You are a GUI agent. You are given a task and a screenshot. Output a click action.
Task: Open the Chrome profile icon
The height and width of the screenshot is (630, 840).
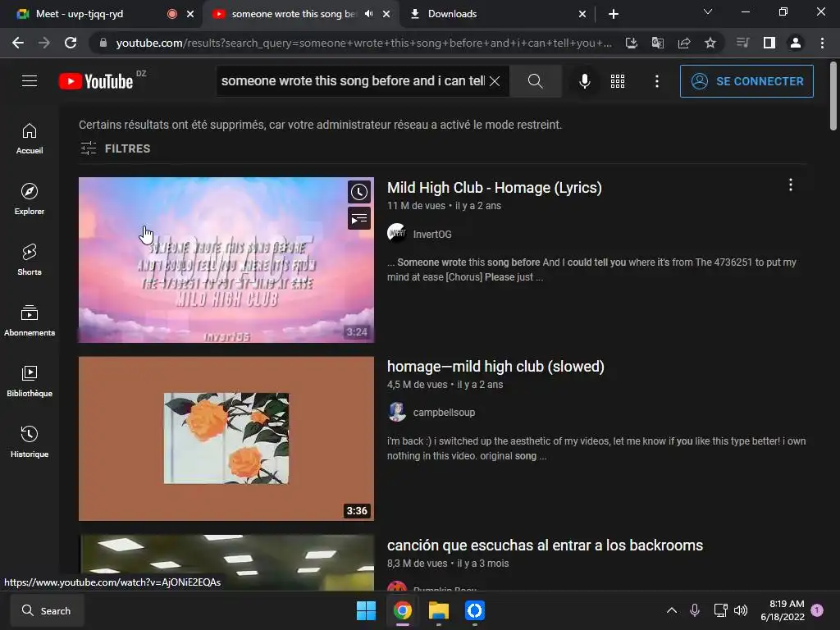pos(796,43)
